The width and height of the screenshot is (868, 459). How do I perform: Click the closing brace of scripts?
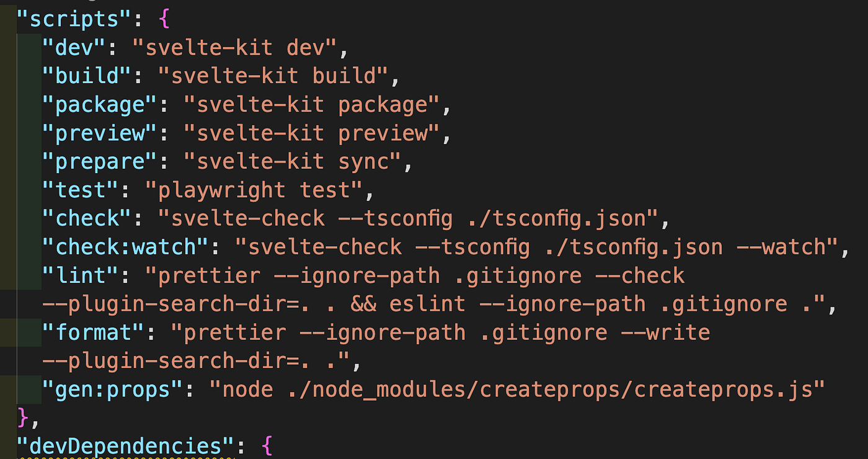23,417
